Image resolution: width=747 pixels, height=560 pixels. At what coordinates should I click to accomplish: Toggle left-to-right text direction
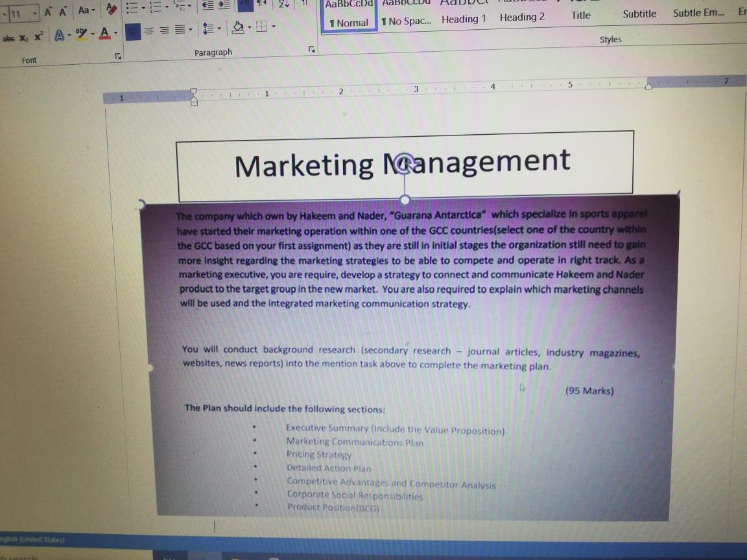(245, 5)
